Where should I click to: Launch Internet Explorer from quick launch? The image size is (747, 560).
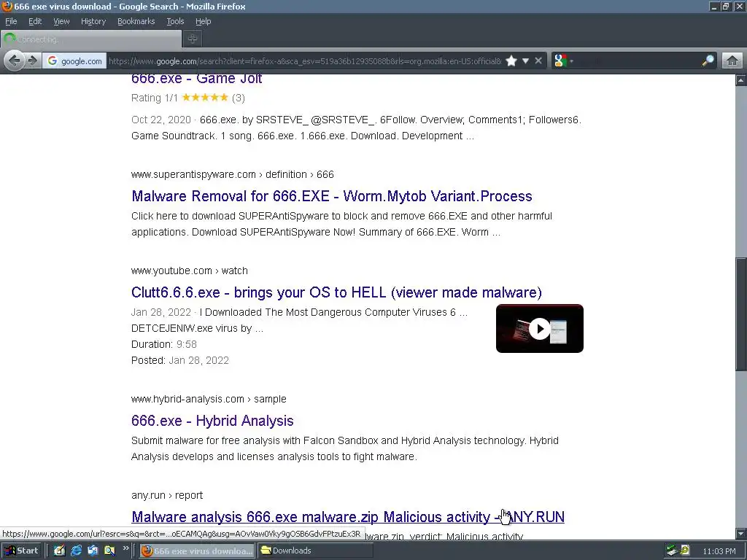coord(76,551)
